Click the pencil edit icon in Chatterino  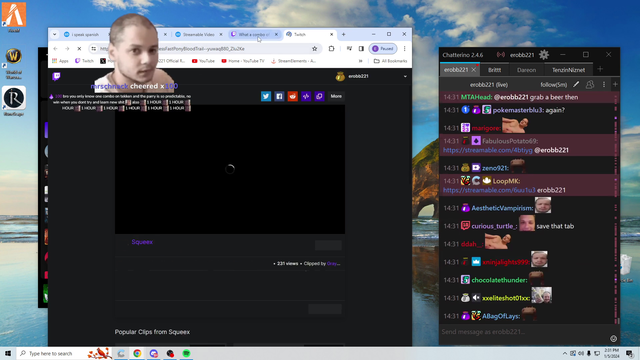pyautogui.click(x=576, y=84)
